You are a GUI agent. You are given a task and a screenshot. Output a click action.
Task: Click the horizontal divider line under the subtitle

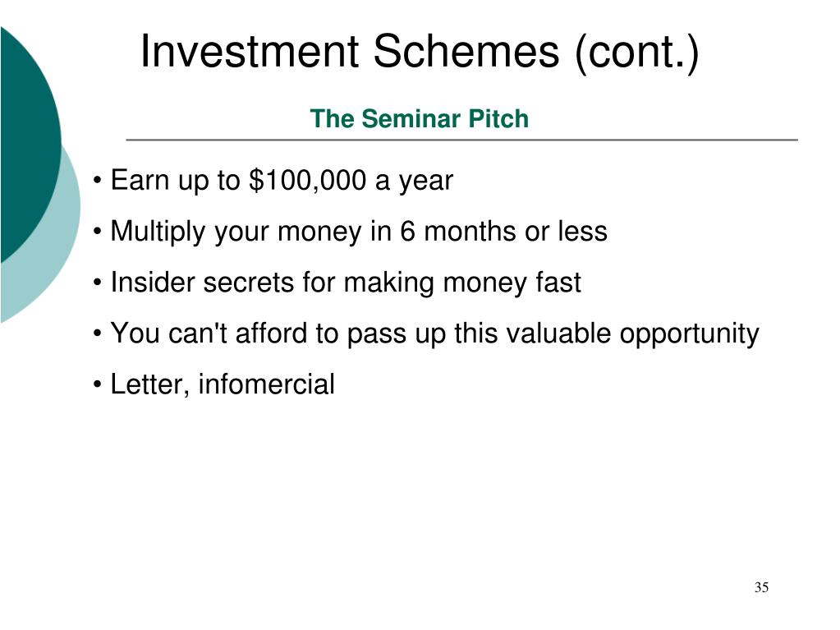(461, 140)
